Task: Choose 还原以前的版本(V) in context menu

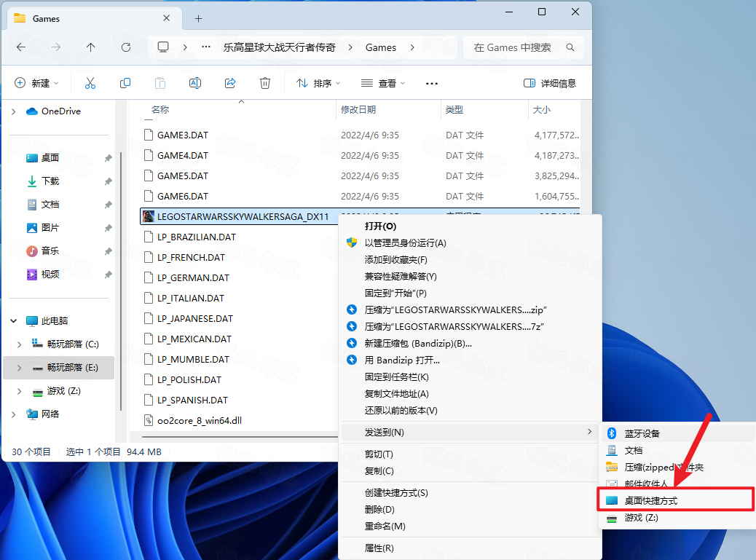Action: coord(470,411)
